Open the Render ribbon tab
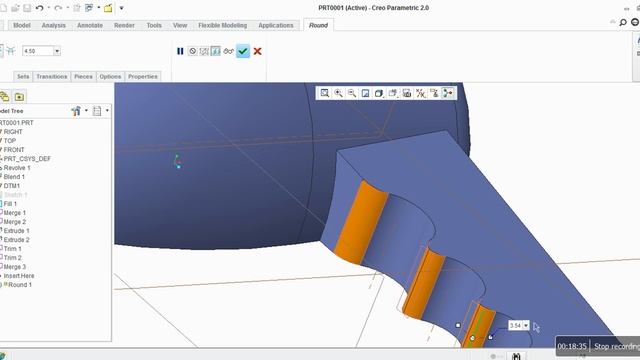The image size is (640, 360). pos(124,25)
